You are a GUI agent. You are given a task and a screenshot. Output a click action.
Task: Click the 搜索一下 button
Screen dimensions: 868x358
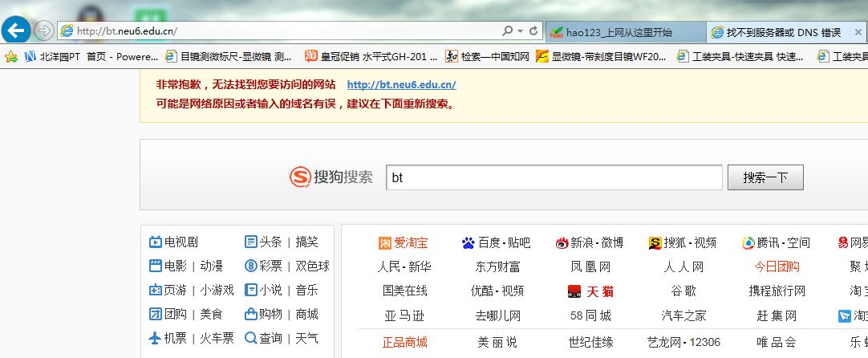pos(765,177)
